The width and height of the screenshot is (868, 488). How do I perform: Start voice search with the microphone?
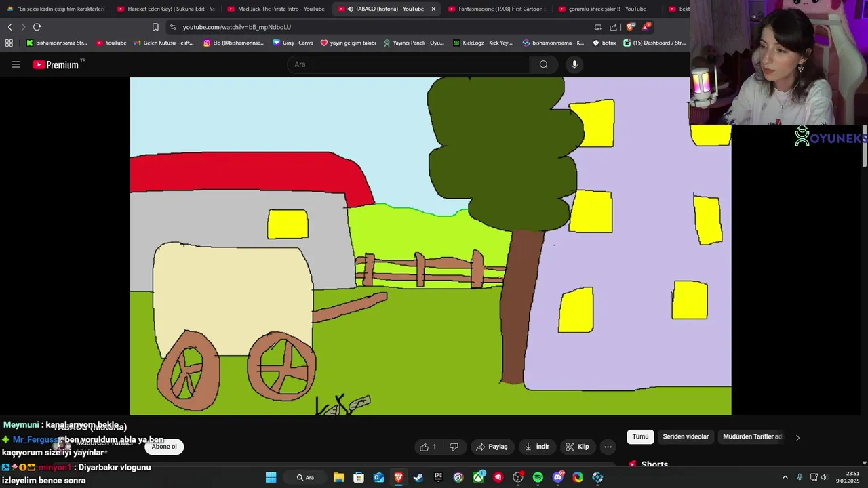coord(574,64)
